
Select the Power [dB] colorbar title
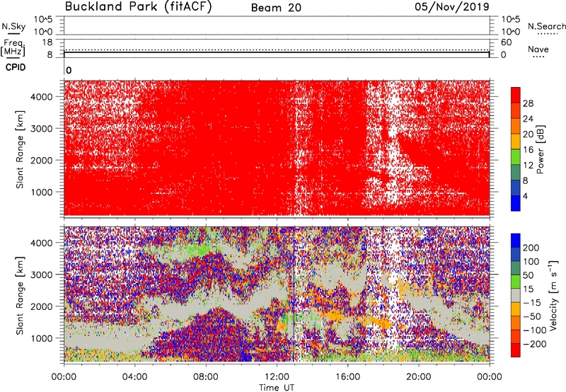coord(540,149)
